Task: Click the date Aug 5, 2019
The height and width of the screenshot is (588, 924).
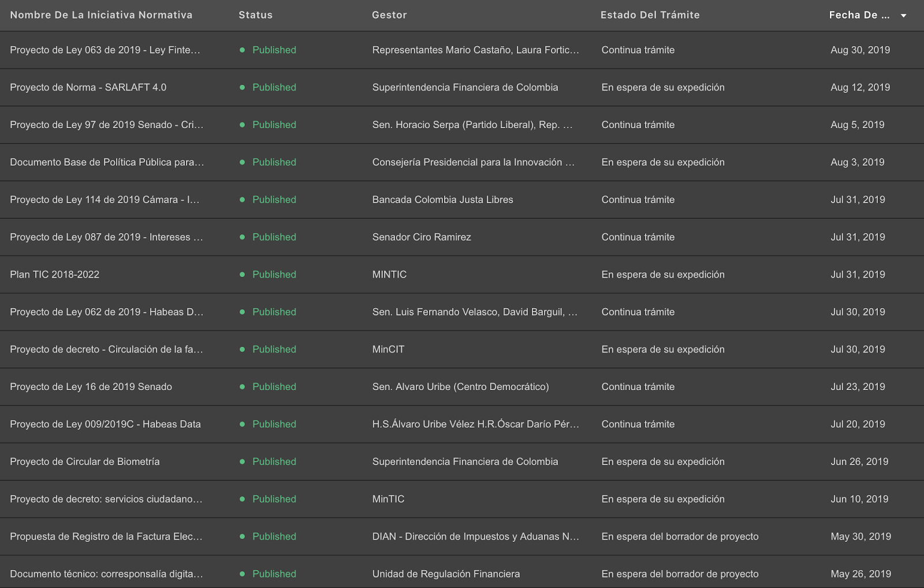Action: [857, 125]
